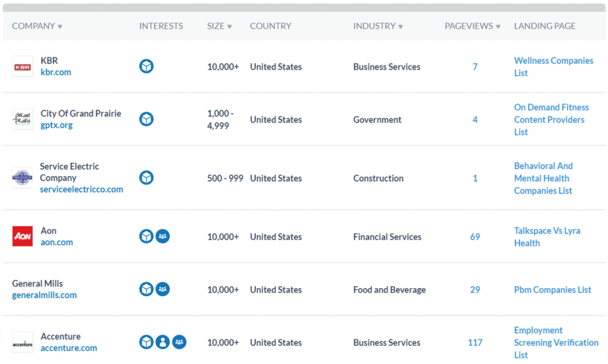Image resolution: width=608 pixels, height=364 pixels.
Task: Sort table by Size column
Action: pos(219,26)
